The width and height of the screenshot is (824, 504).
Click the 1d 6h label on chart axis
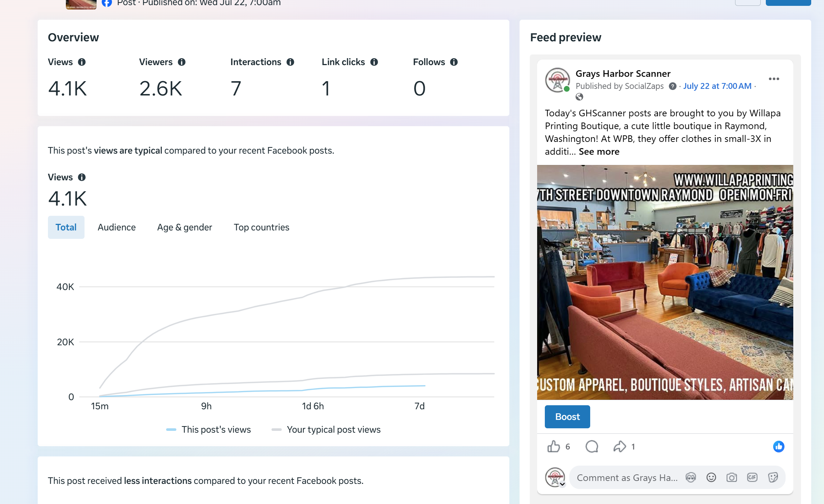coord(313,406)
